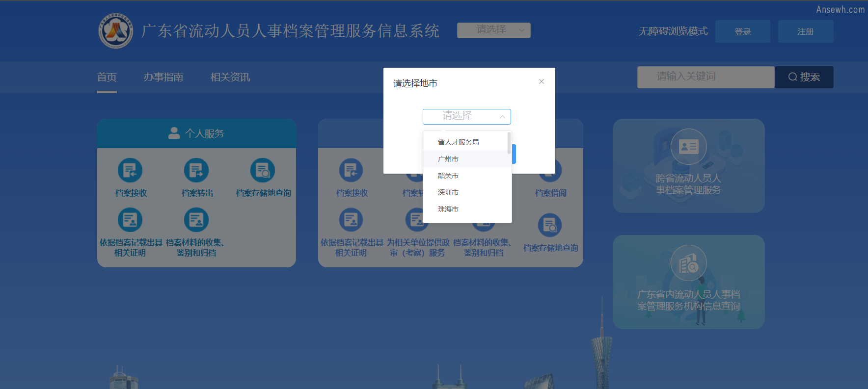
Task: Open 档案材料的收集、鉴别和归档 icon in 个人服务 panel
Action: coord(196,220)
